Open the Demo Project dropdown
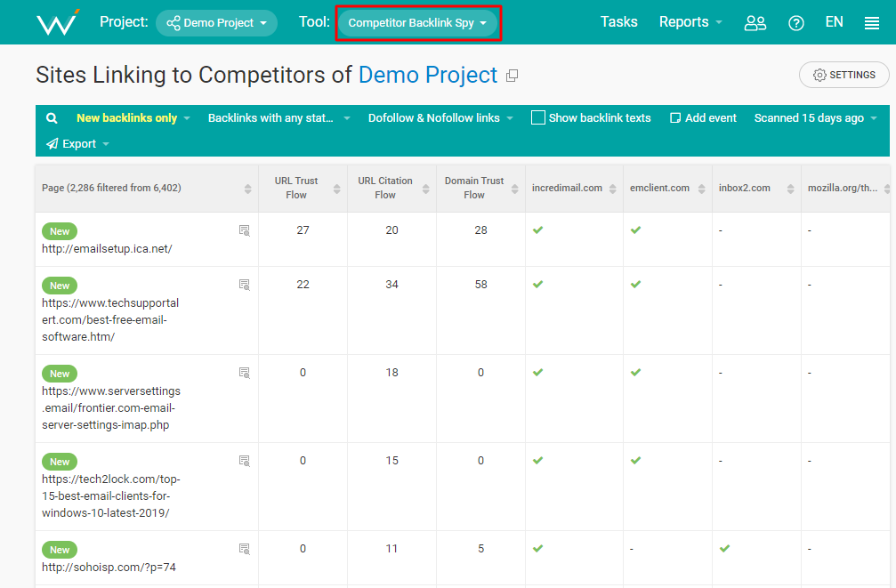Viewport: 896px width, 588px height. (x=216, y=23)
